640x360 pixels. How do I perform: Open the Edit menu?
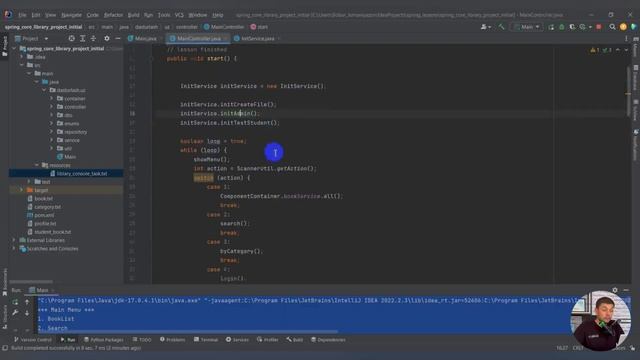pos(36,15)
